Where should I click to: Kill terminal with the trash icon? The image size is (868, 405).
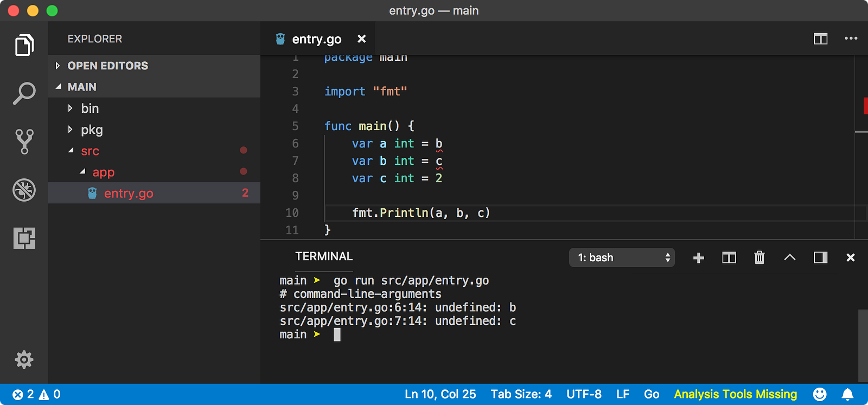point(759,258)
